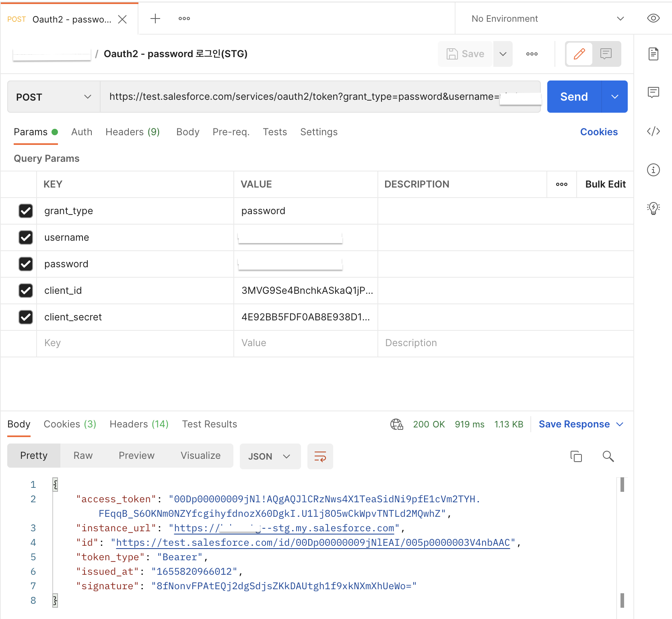Open the Tests tab
Image resolution: width=672 pixels, height=619 pixels.
coord(275,132)
